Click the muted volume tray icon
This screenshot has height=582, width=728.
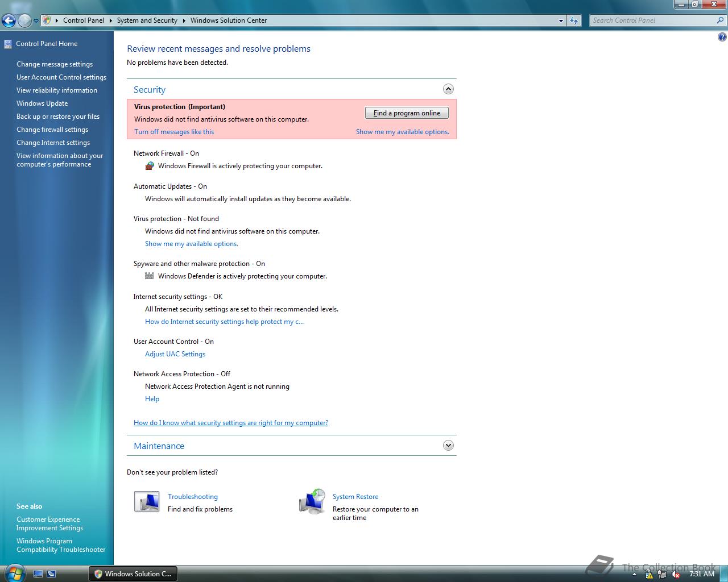676,575
